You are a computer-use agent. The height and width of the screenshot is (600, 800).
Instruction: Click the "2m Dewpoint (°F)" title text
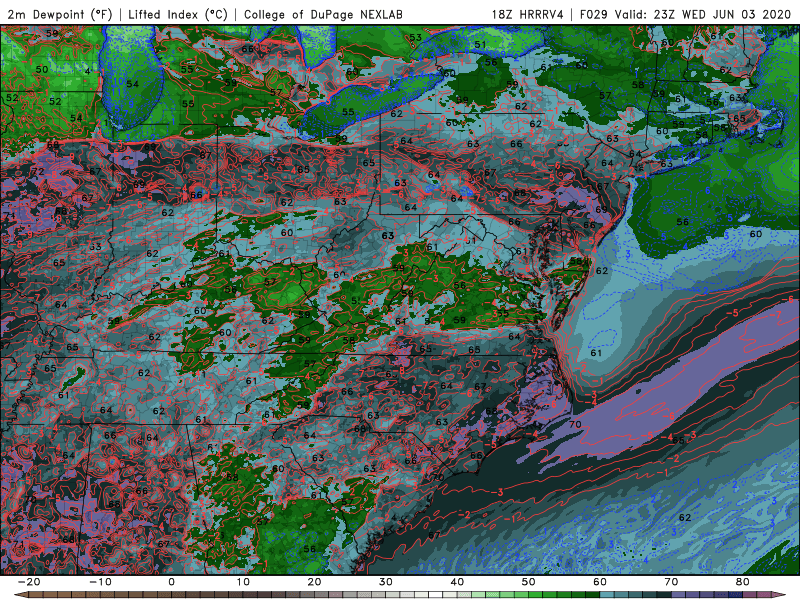coord(60,14)
